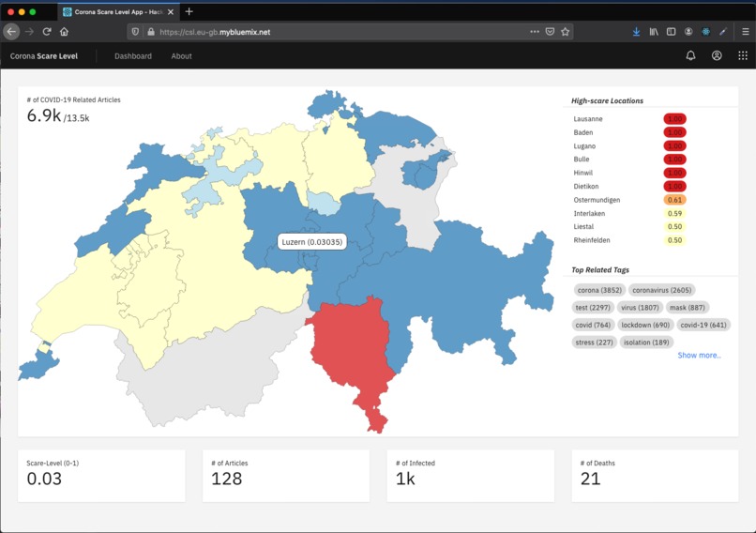The height and width of the screenshot is (533, 756).
Task: Click Lugano in high-scare locations
Action: point(584,146)
